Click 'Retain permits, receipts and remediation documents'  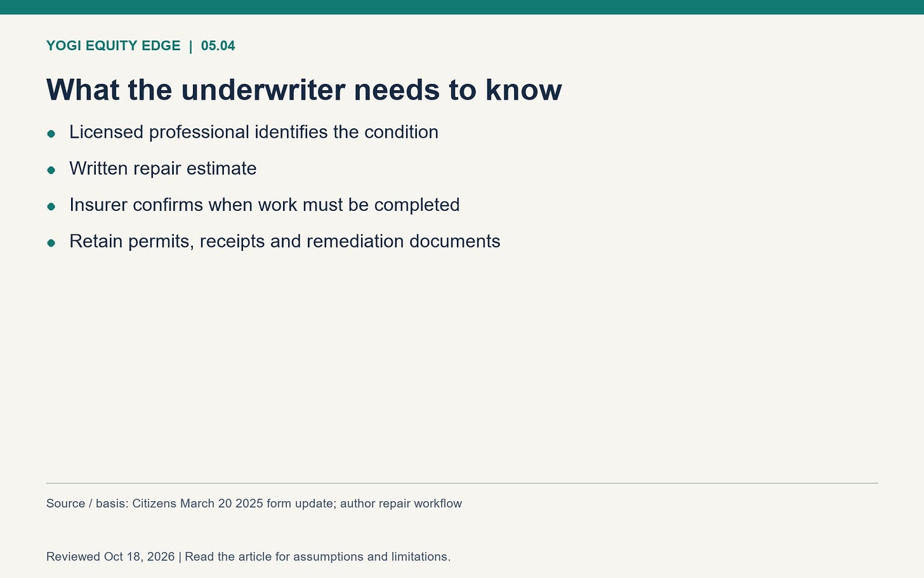pos(285,241)
